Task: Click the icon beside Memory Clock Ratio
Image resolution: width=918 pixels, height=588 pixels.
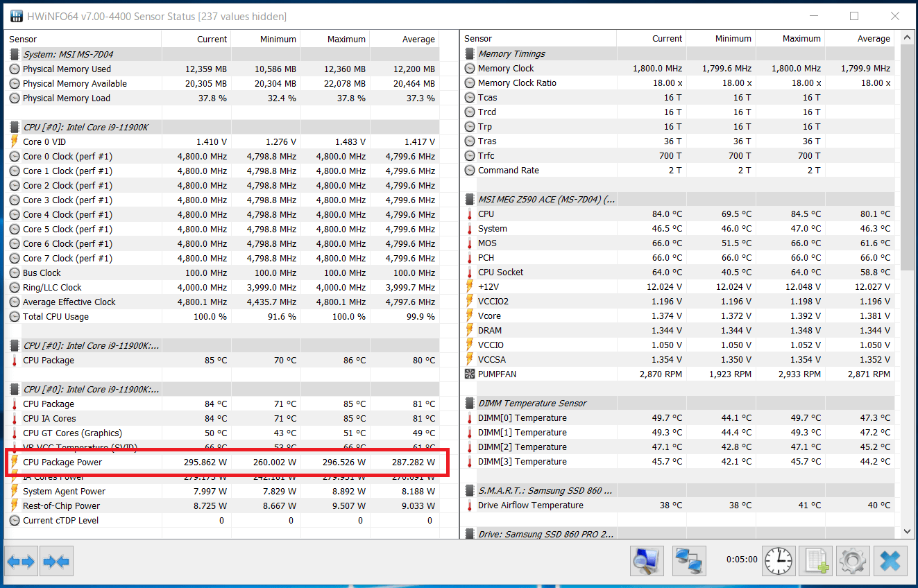Action: tap(470, 83)
